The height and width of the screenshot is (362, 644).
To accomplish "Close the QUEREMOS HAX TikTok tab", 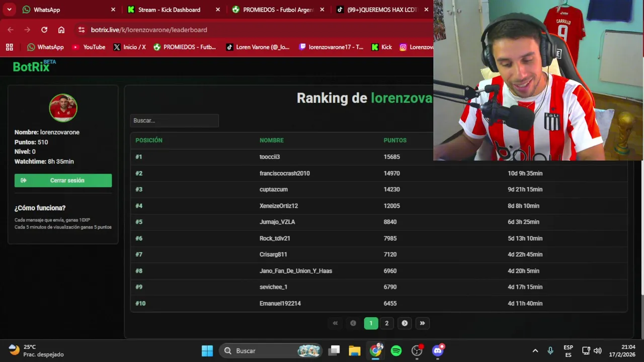I will tap(426, 10).
